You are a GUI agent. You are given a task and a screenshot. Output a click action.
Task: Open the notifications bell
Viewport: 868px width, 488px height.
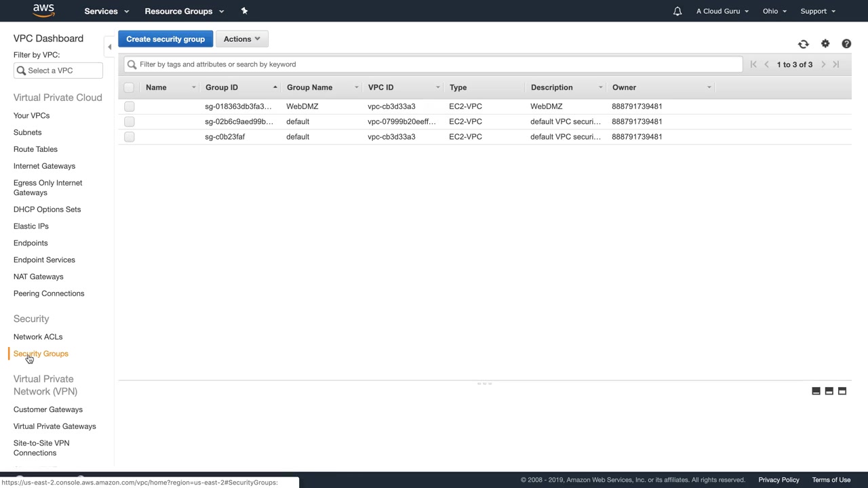click(x=677, y=11)
